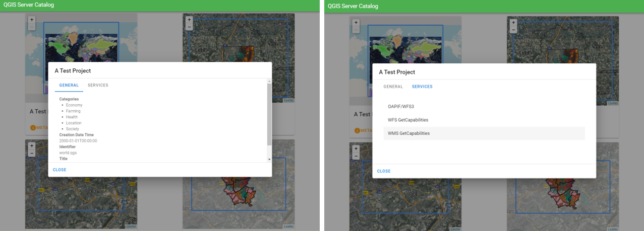The width and height of the screenshot is (644, 231).
Task: Zoom out on bottom-left satellite map, left screenshot
Action: pos(31,152)
